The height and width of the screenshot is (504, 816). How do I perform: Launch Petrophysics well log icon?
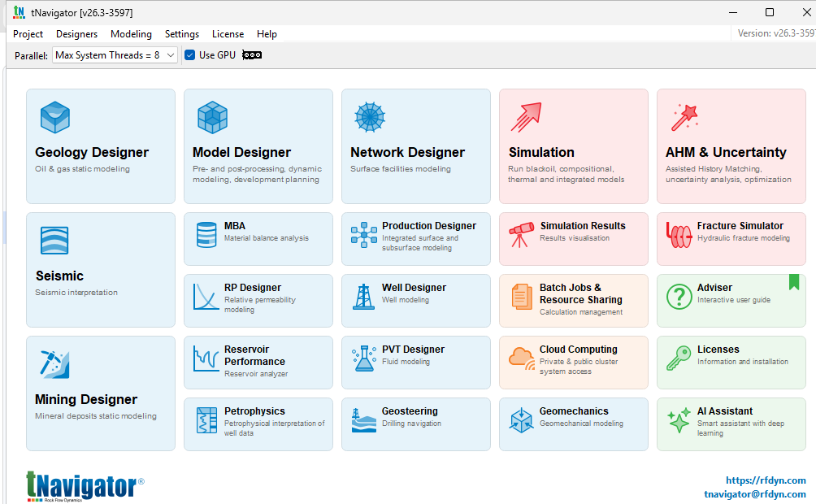click(206, 421)
